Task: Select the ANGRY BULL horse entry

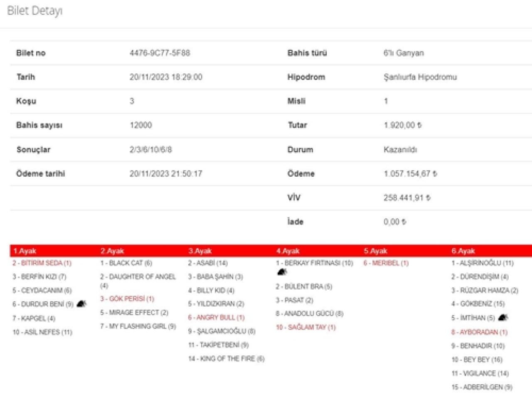Action: click(216, 317)
